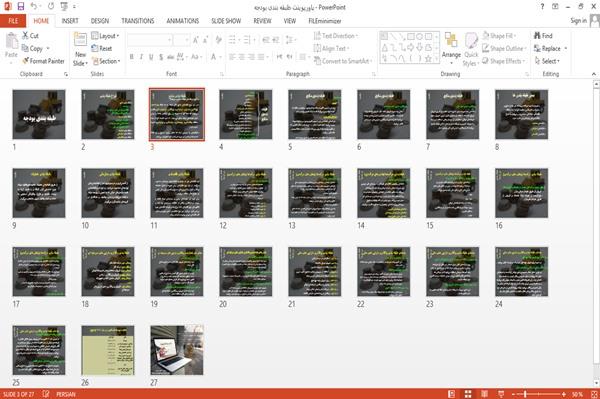This screenshot has width=600, height=399.
Task: Click the Find binoculars icon
Action: point(537,36)
